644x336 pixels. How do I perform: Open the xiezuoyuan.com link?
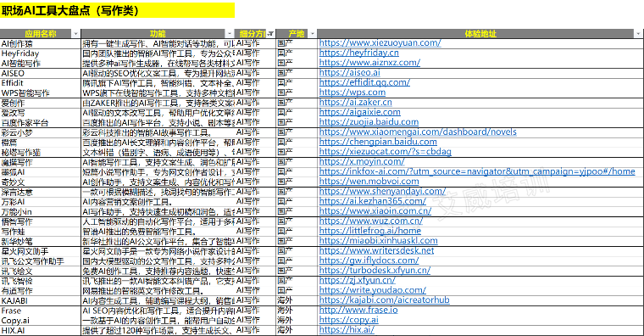380,42
